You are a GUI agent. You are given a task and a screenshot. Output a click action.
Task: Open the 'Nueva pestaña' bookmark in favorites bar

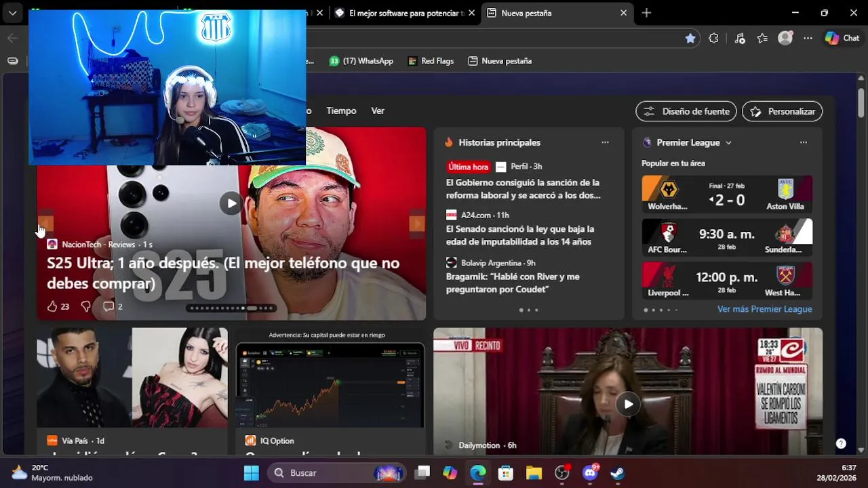[500, 61]
